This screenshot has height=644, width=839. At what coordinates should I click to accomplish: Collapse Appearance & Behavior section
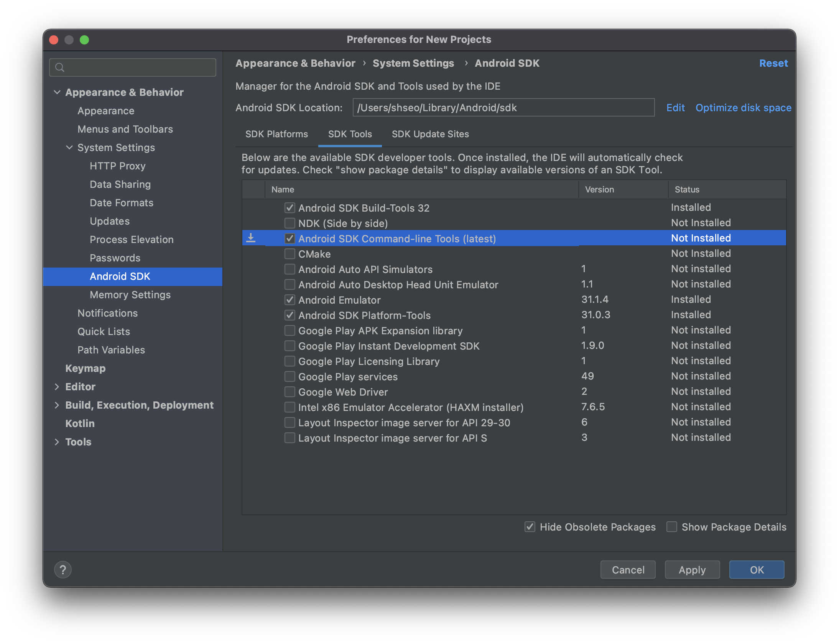click(x=57, y=92)
